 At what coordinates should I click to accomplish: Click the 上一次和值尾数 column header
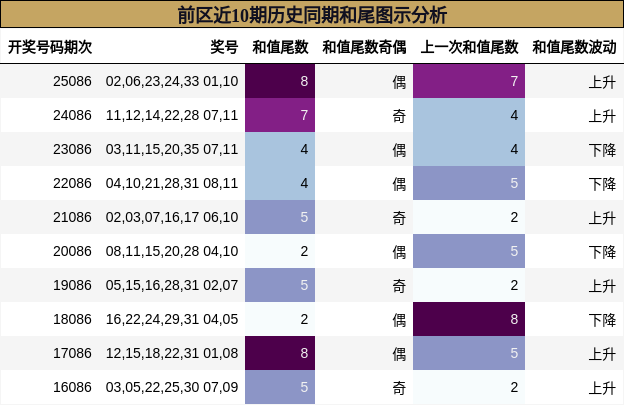(x=469, y=47)
